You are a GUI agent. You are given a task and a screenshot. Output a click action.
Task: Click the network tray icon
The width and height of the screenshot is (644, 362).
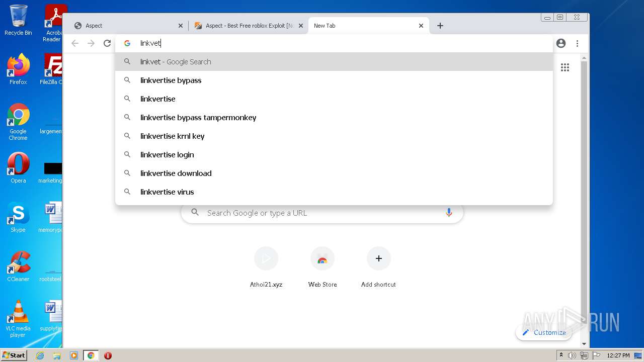pyautogui.click(x=584, y=355)
